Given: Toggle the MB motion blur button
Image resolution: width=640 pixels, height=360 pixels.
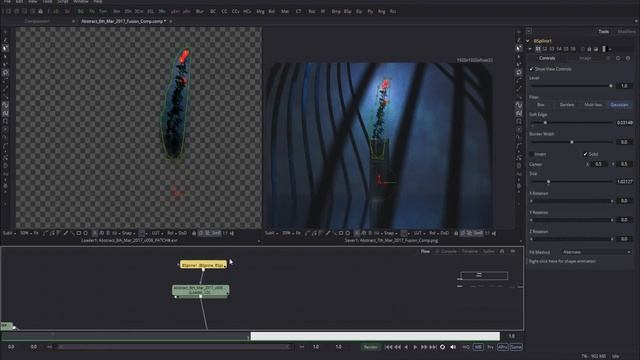Looking at the screenshot, I should 478,347.
